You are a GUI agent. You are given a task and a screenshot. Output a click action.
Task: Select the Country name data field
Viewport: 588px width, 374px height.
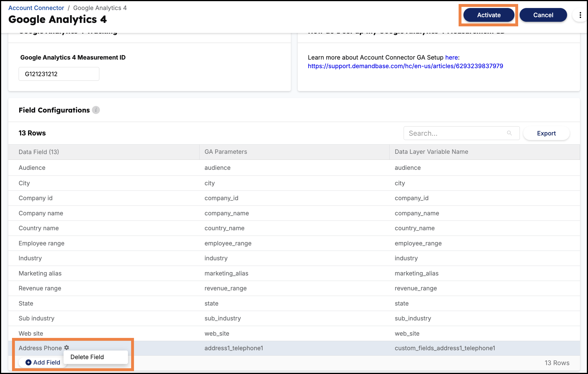tap(39, 228)
